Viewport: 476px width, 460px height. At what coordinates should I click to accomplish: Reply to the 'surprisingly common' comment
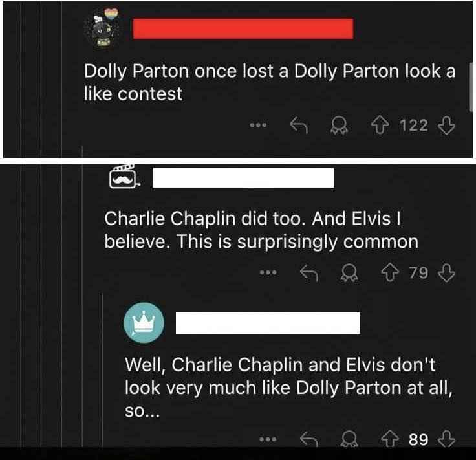click(309, 272)
